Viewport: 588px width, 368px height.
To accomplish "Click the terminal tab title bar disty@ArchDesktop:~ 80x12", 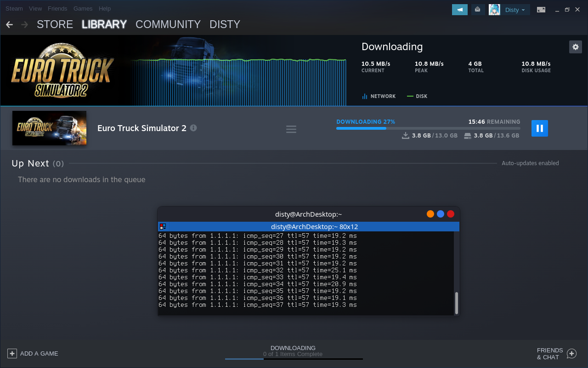I will 314,227.
